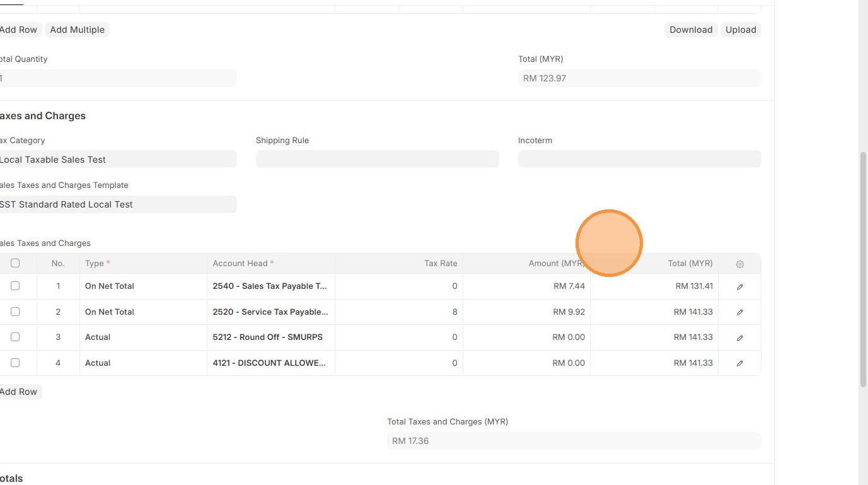Select checkbox for Round Off row
Viewport: 868px width, 485px height.
(x=15, y=337)
